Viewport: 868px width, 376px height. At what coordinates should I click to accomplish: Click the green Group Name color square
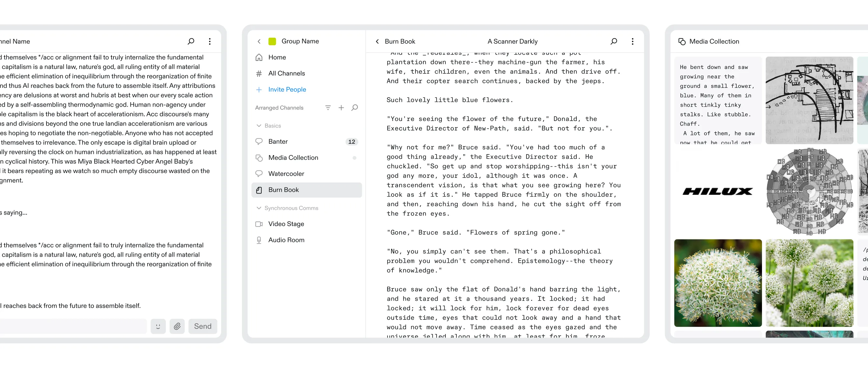click(272, 41)
